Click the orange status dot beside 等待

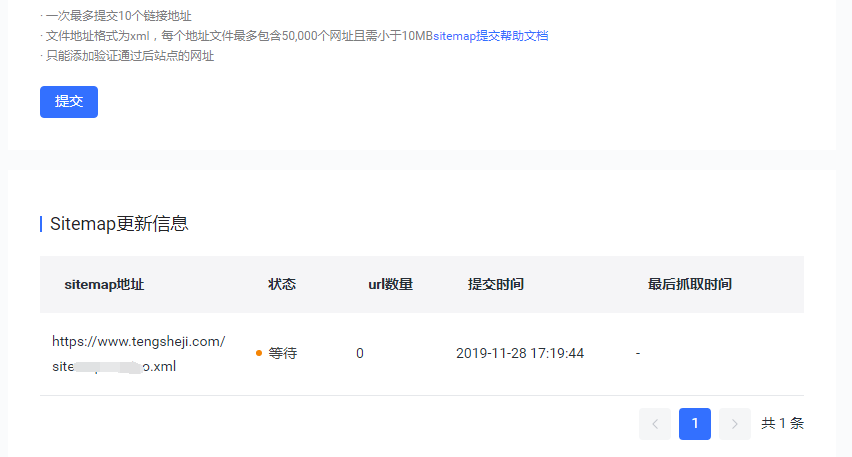[x=259, y=353]
